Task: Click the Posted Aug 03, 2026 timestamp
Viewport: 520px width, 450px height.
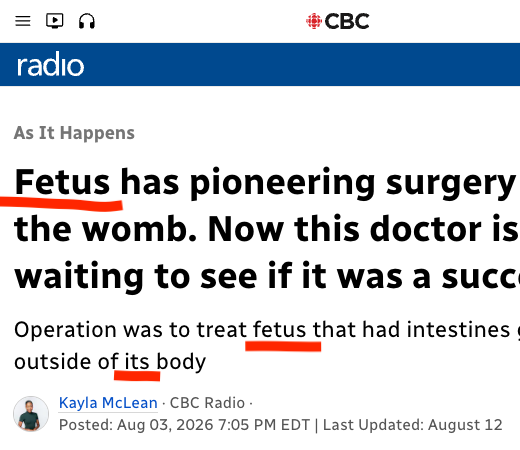Action: (x=185, y=425)
